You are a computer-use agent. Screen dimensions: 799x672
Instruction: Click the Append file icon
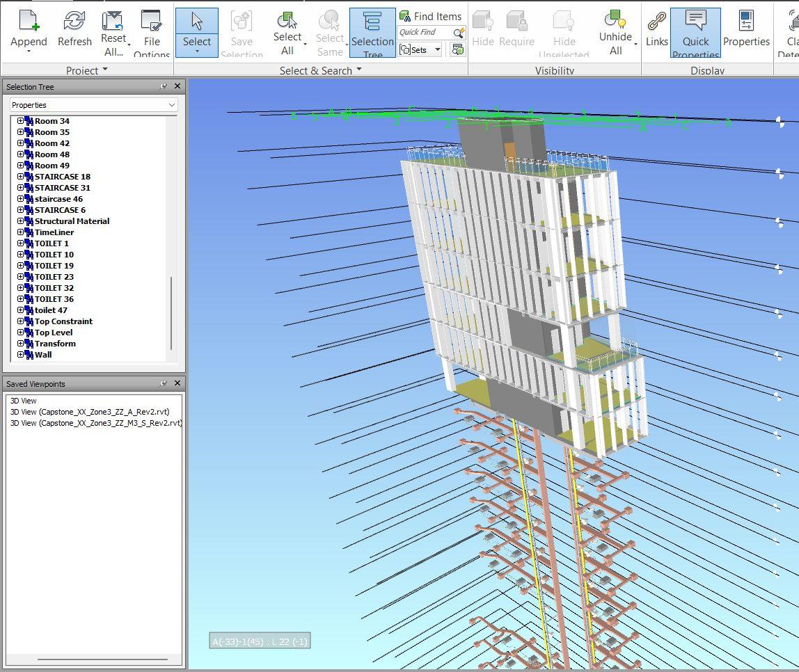29,22
